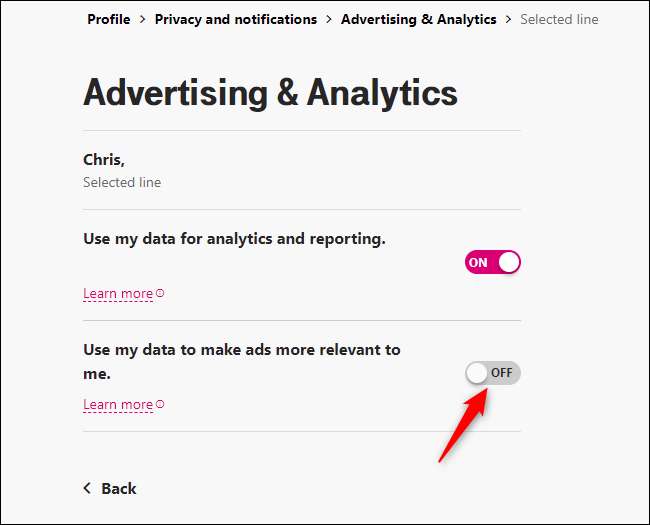Image resolution: width=650 pixels, height=525 pixels.
Task: Turn off the analytics and reporting toggle
Action: pyautogui.click(x=493, y=262)
